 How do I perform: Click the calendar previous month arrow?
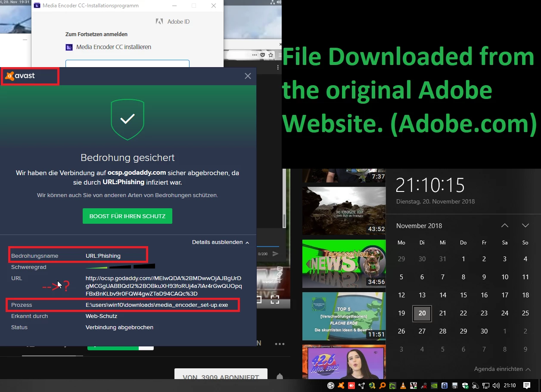click(505, 225)
